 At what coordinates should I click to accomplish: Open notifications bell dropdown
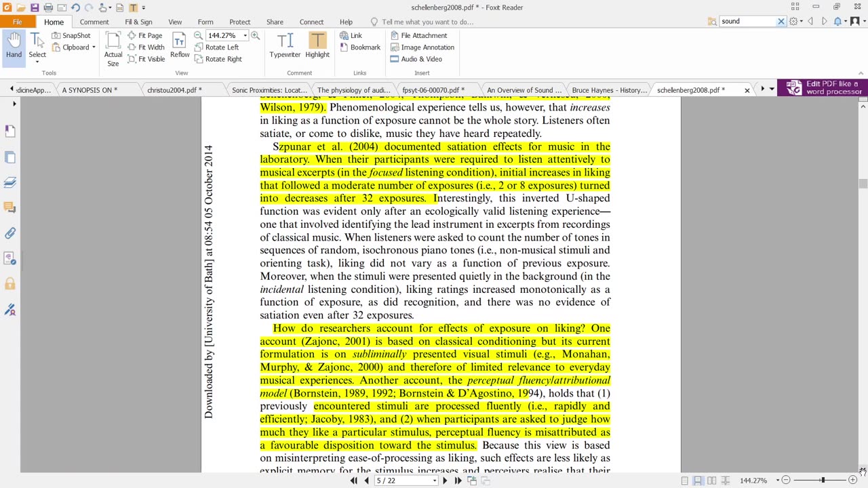[x=841, y=22]
